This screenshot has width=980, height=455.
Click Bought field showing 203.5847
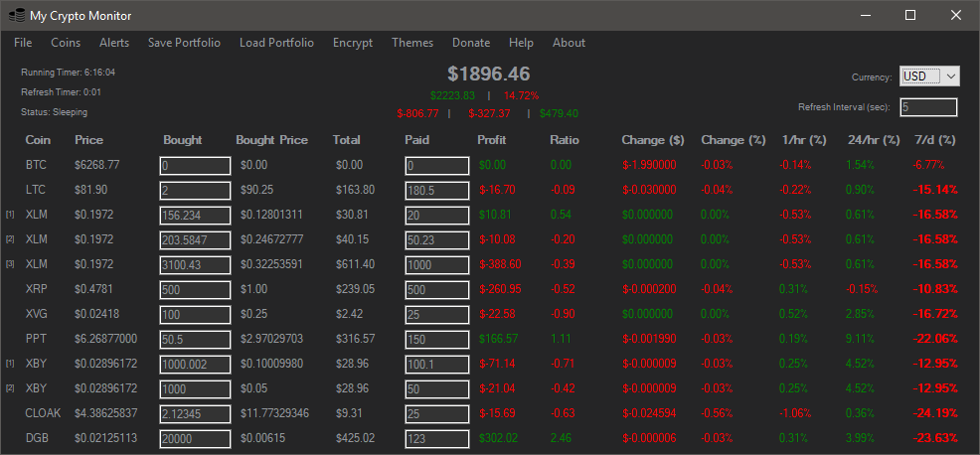click(195, 240)
